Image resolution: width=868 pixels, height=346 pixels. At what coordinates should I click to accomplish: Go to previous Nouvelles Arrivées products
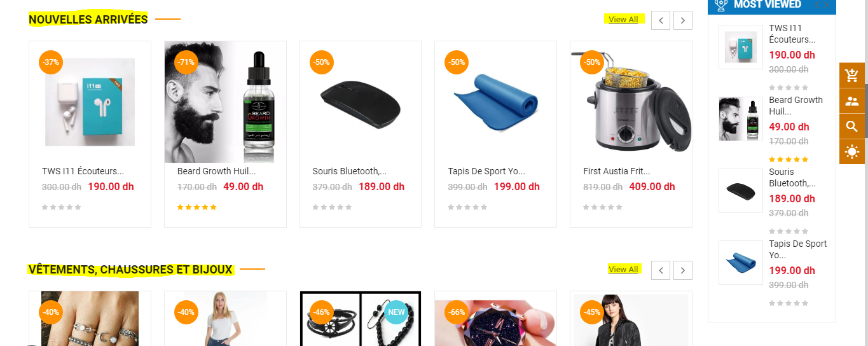coord(661,20)
